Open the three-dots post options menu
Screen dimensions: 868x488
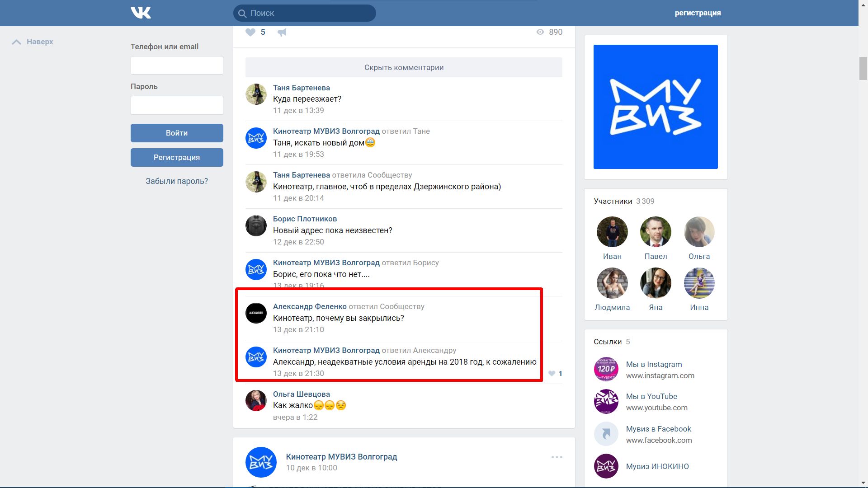coord(557,457)
